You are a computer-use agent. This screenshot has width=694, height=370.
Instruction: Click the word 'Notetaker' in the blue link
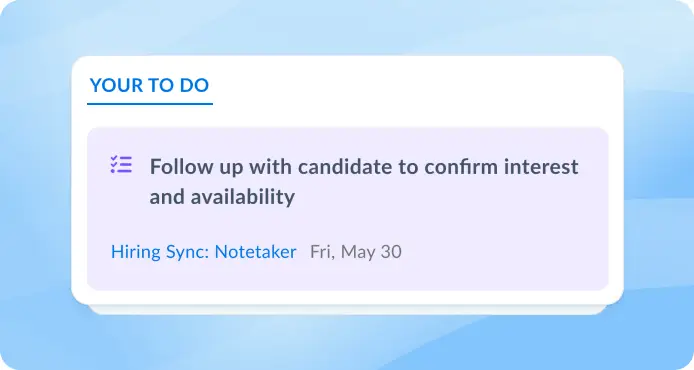tap(255, 252)
